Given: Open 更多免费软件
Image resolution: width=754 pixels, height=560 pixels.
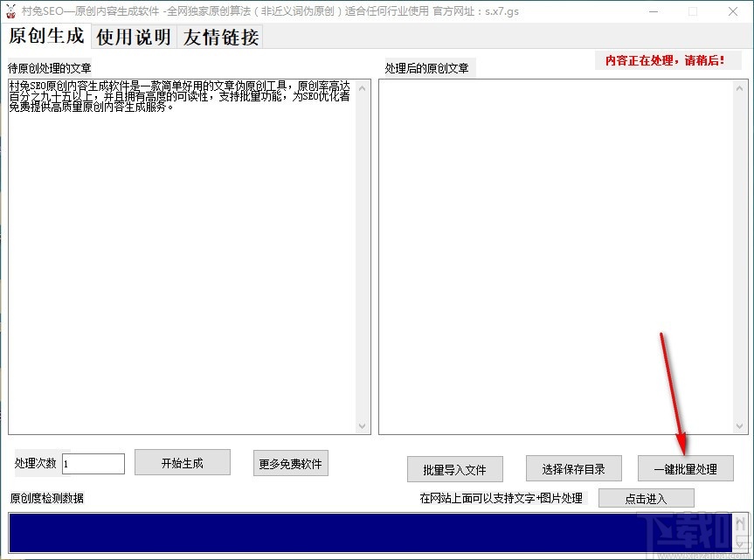Looking at the screenshot, I should pyautogui.click(x=292, y=463).
